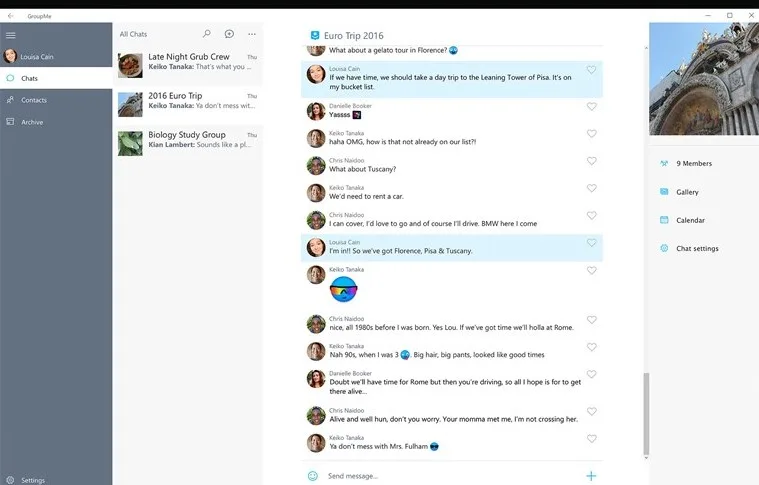This screenshot has width=759, height=485.
Task: Click the Euro Trip 2016 group icon
Action: coord(315,35)
